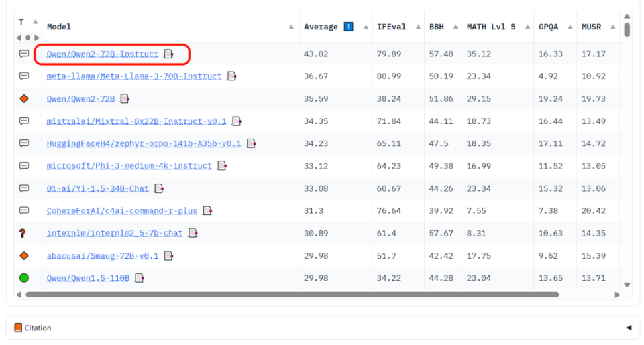Click the horizontal scrollbar thumb
644x345 pixels.
(x=292, y=295)
